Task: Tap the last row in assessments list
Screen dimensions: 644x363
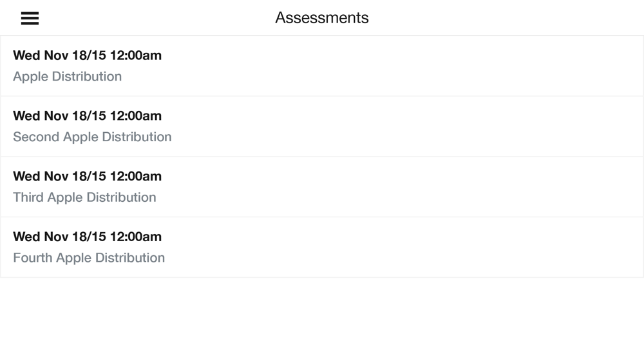Action: 322,247
